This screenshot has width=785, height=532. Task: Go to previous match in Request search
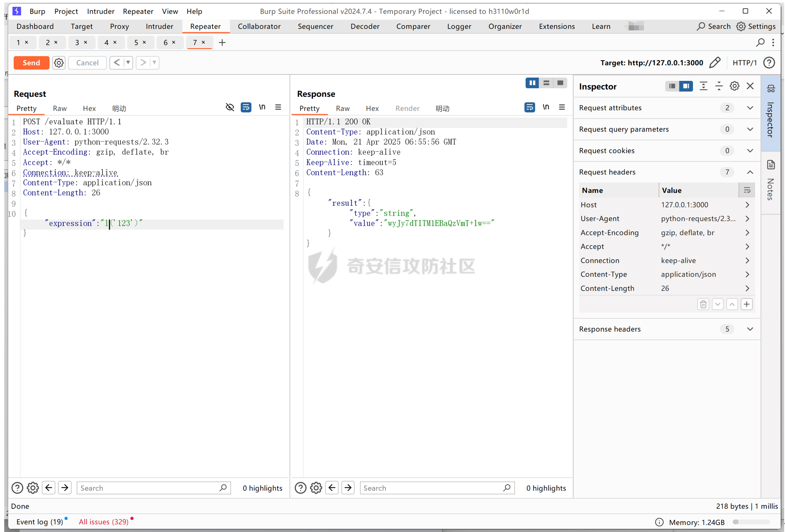[49, 488]
